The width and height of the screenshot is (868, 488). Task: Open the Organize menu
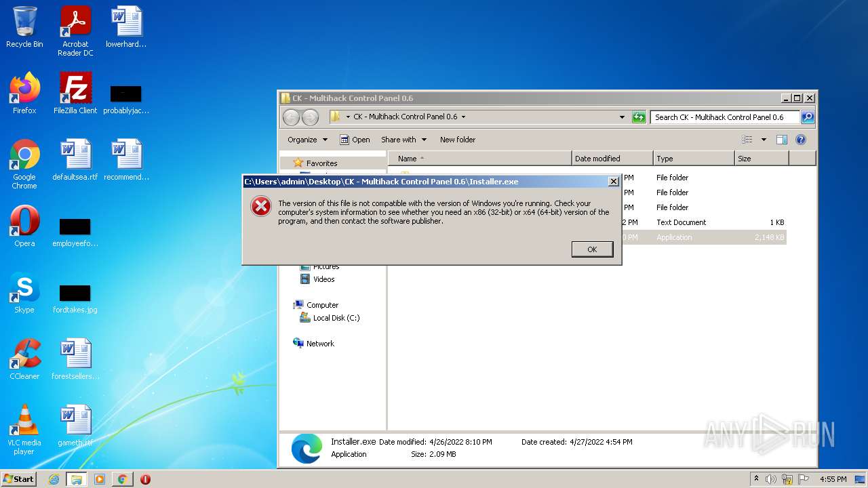click(x=307, y=140)
